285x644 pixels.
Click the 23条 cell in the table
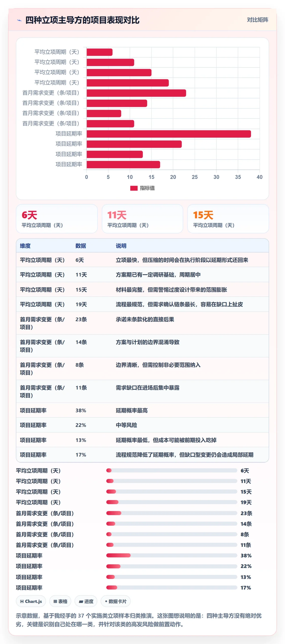pyautogui.click(x=81, y=319)
